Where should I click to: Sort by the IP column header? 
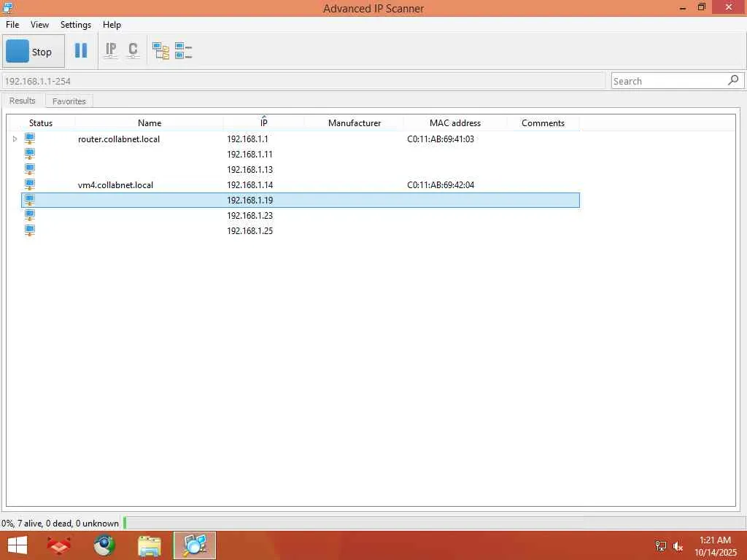[x=263, y=122]
